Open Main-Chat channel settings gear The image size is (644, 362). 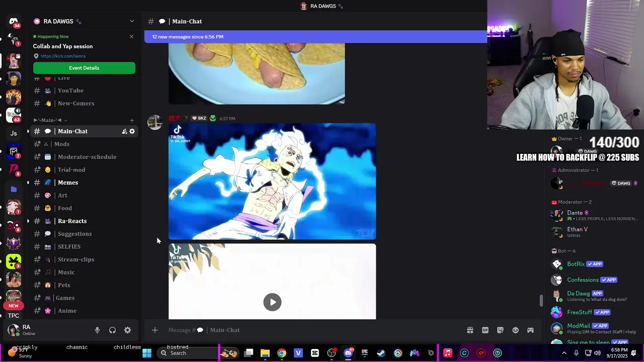tap(132, 131)
